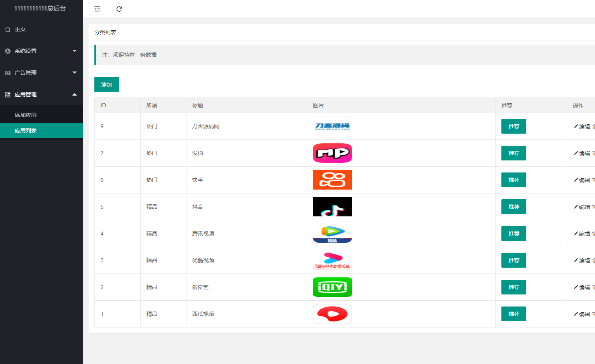Click the 操作 column header
This screenshot has width=595, height=364.
coord(578,105)
